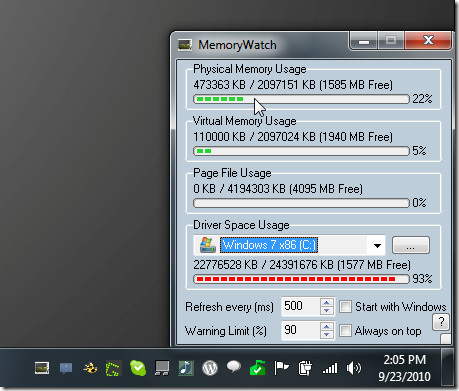
Task: Click the volume speaker tray icon
Action: (x=353, y=368)
